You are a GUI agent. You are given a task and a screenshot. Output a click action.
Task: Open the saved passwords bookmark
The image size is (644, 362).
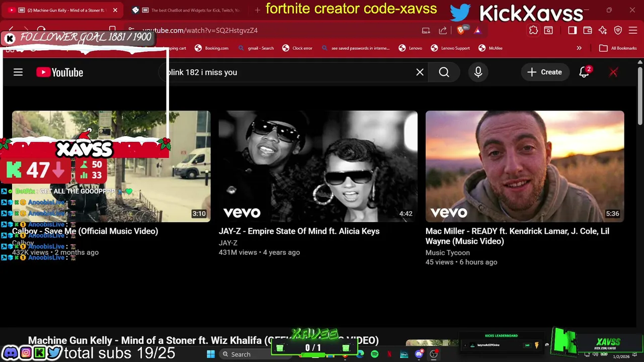pyautogui.click(x=355, y=48)
